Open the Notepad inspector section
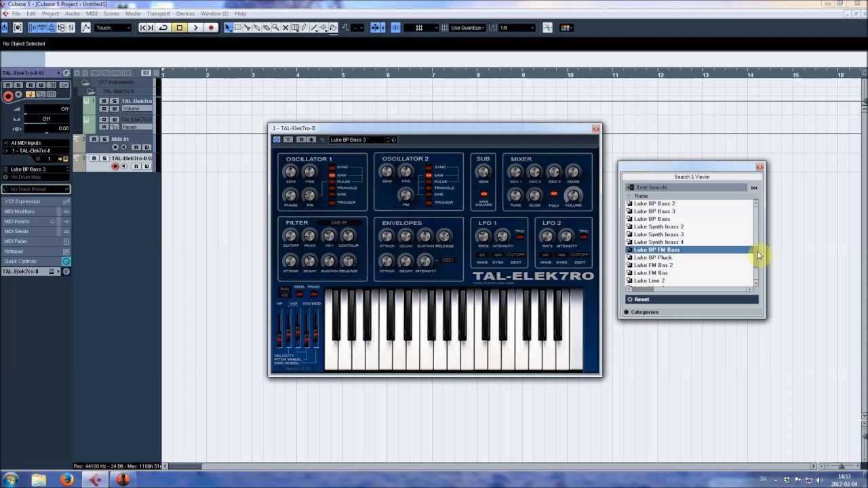 click(35, 251)
